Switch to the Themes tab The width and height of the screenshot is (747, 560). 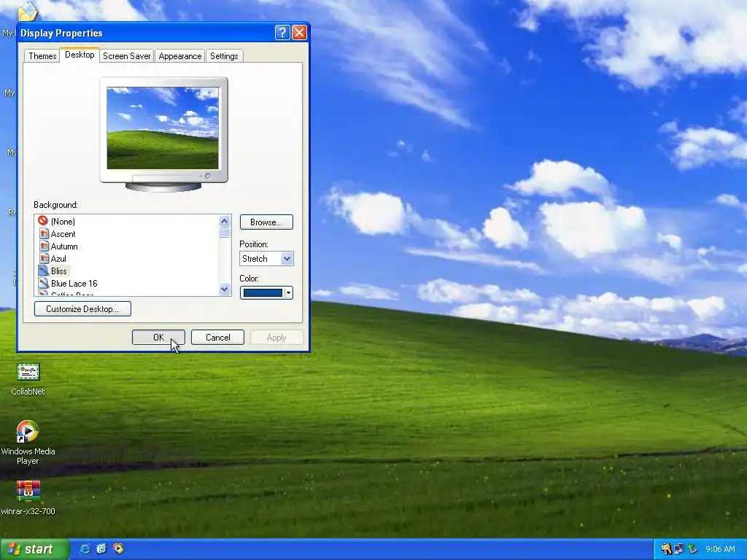[42, 55]
